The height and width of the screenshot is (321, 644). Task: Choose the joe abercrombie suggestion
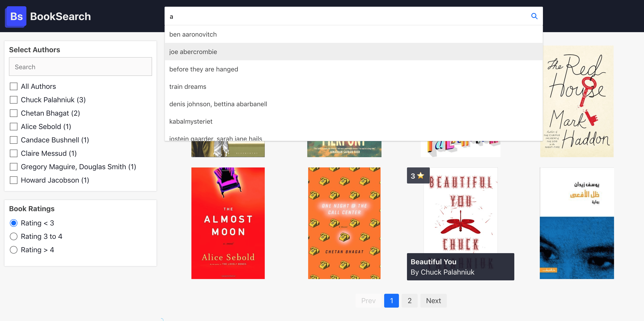pyautogui.click(x=193, y=52)
